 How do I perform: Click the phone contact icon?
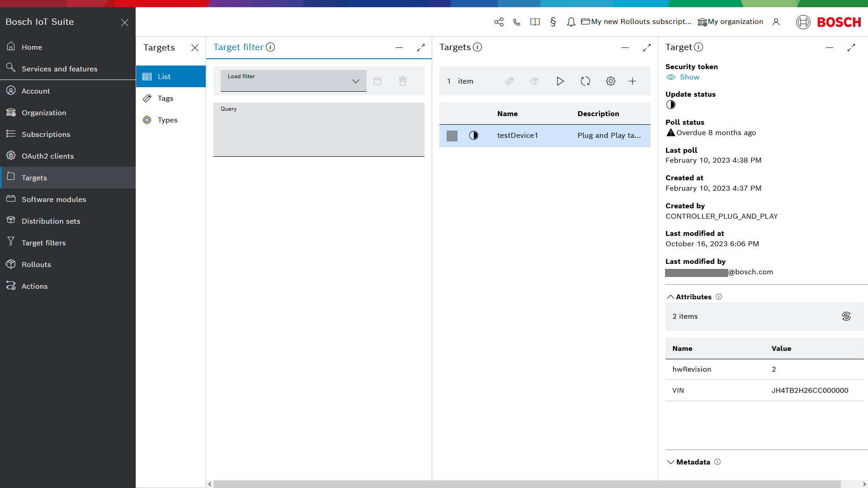[x=517, y=22]
